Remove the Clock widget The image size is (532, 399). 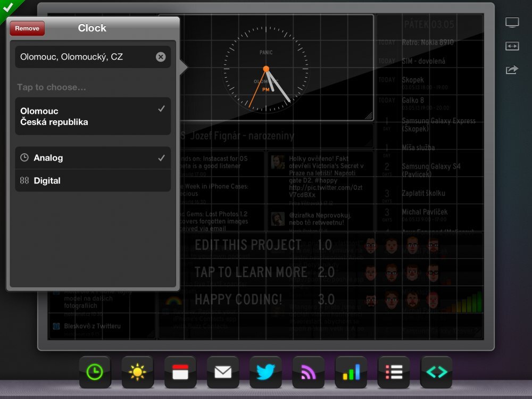click(x=27, y=28)
